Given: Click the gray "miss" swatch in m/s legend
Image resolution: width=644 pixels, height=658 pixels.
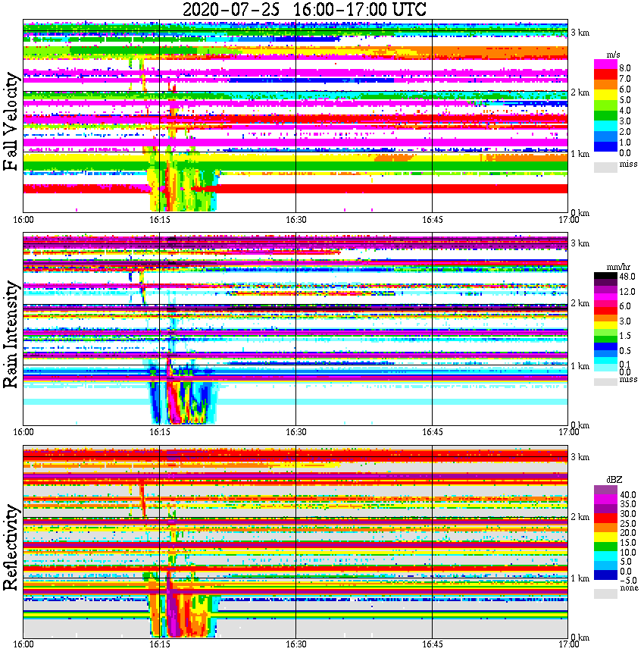Looking at the screenshot, I should pos(605,167).
